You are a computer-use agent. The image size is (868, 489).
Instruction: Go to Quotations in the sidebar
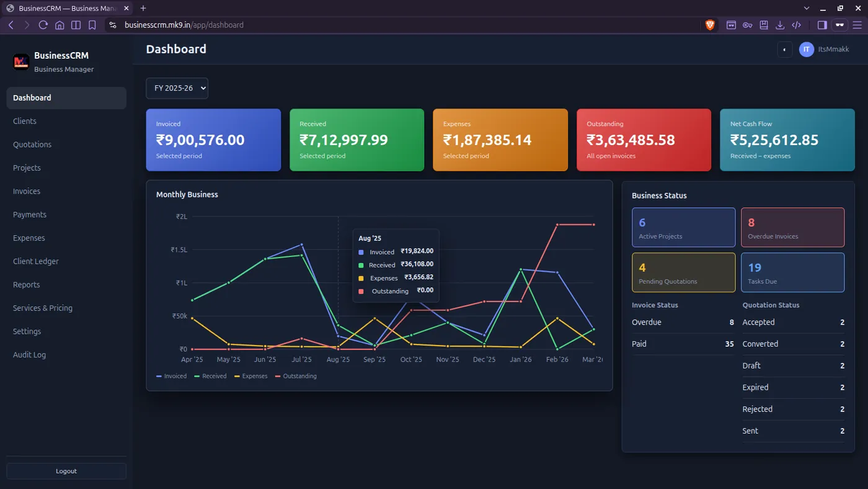(x=66, y=145)
